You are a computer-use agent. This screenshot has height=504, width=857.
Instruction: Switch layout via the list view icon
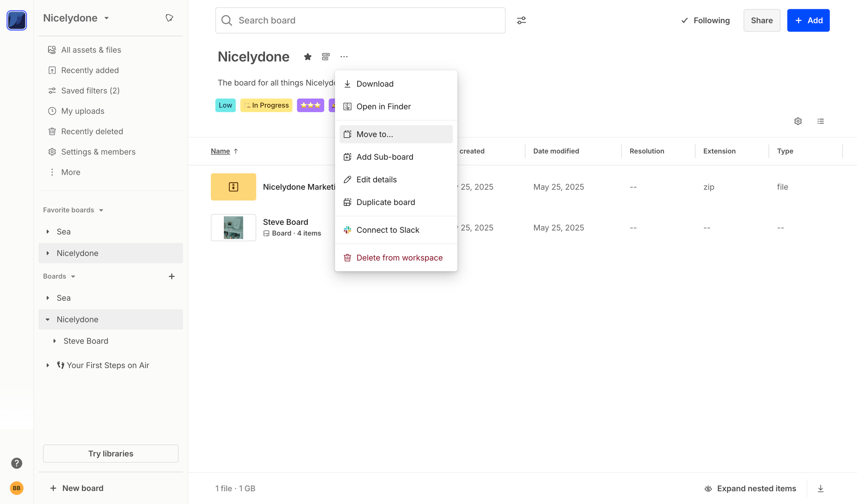[x=821, y=121]
